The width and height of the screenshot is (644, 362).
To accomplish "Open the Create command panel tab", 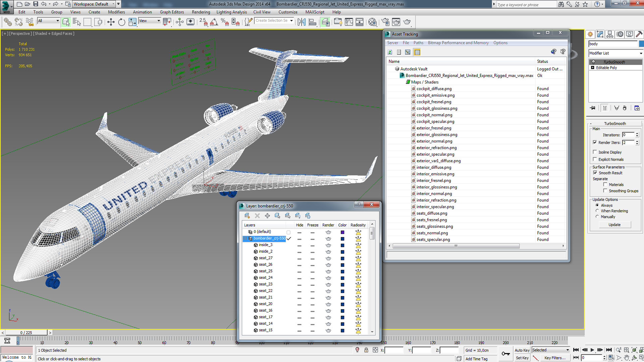I will (590, 34).
